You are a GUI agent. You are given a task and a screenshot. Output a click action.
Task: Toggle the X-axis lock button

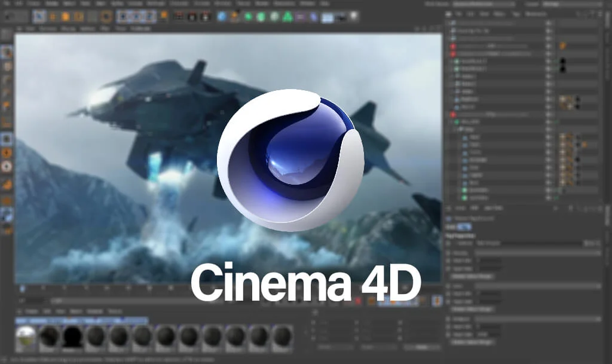(x=123, y=17)
